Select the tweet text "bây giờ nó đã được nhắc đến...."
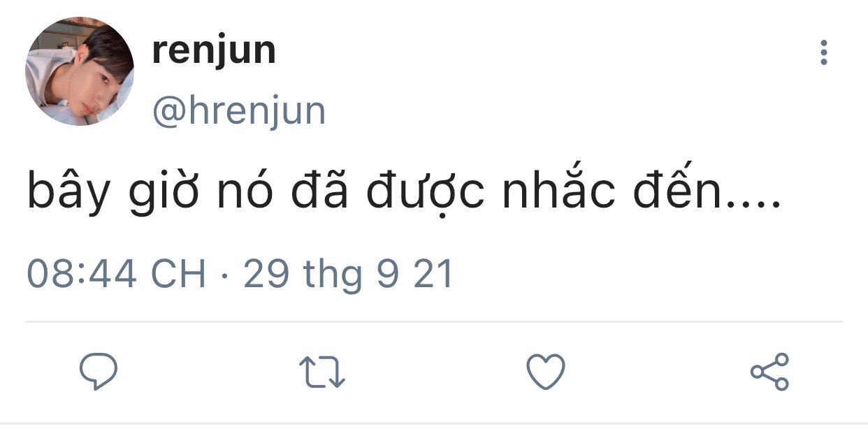Image resolution: width=868 pixels, height=436 pixels. 403,193
